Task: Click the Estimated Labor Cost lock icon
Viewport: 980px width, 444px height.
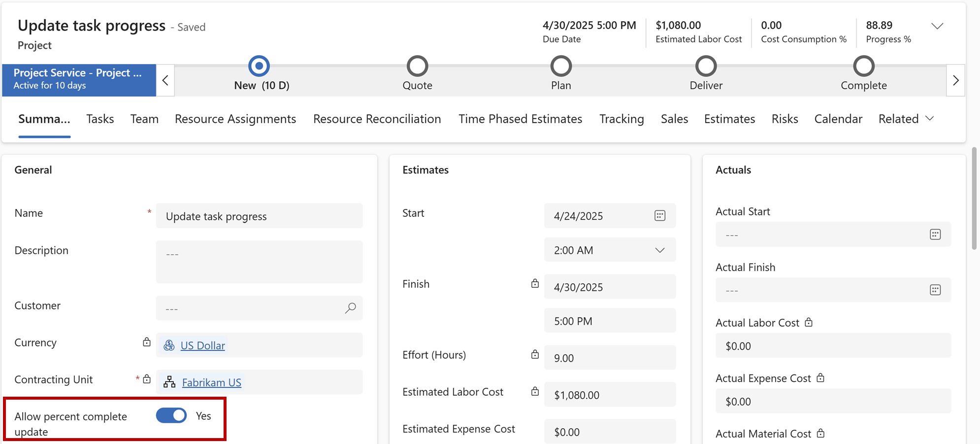Action: pos(535,391)
